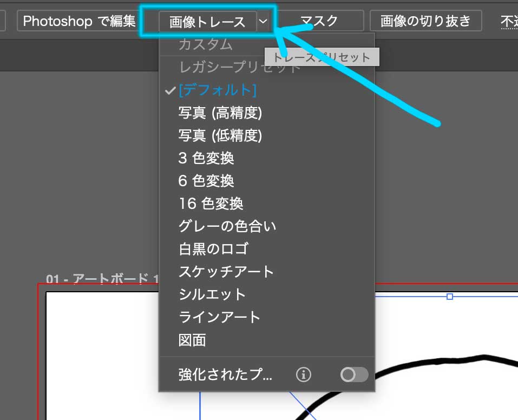518x420 pixels.
Task: Select グレーの色合い from the preset list
Action: [226, 226]
